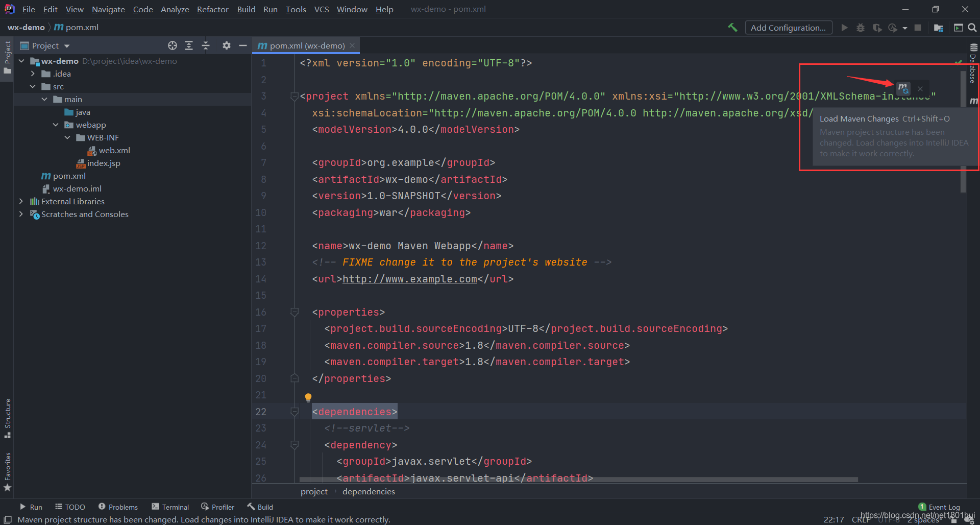The image size is (980, 525).
Task: Open the Build menu
Action: pos(246,9)
